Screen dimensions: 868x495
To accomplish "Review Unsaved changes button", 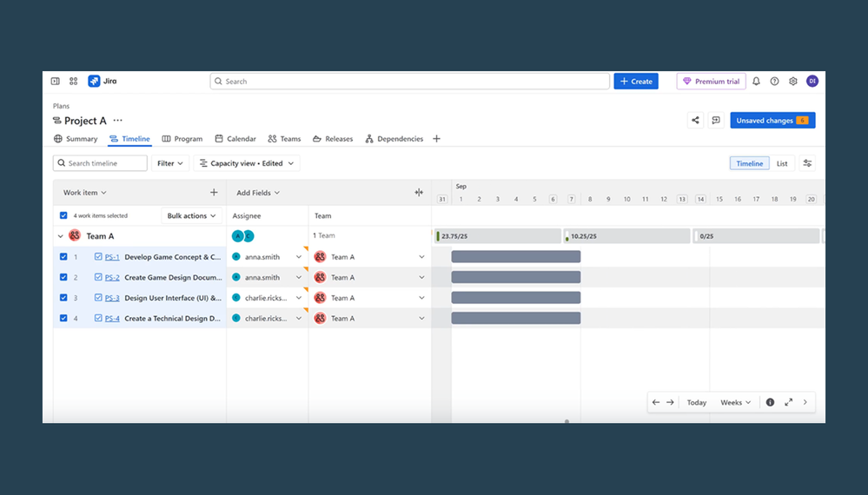I will 772,120.
